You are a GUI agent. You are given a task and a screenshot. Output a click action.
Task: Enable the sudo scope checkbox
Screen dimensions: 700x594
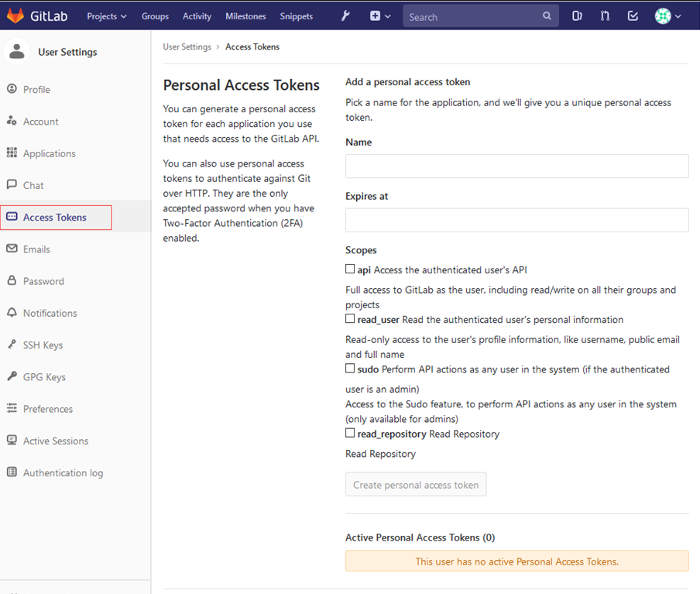[x=350, y=369]
